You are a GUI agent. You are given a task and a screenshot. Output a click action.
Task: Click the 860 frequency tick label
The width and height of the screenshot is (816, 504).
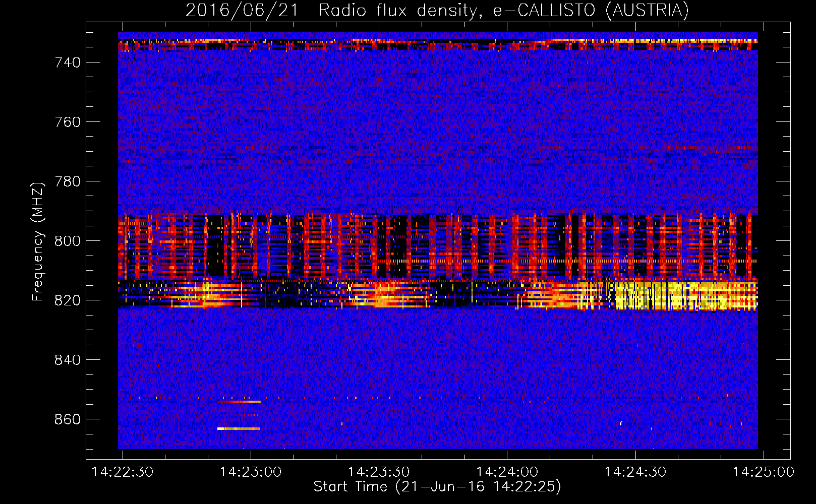pos(68,419)
